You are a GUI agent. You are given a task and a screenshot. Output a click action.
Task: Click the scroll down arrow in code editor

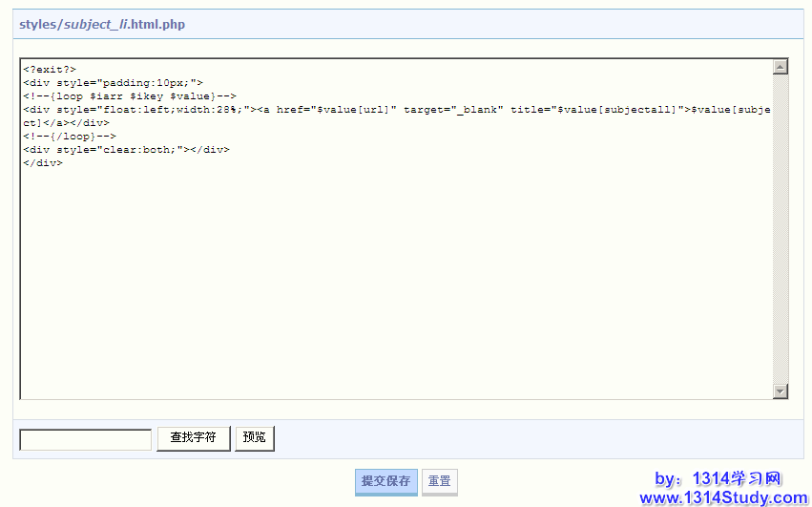click(x=781, y=391)
